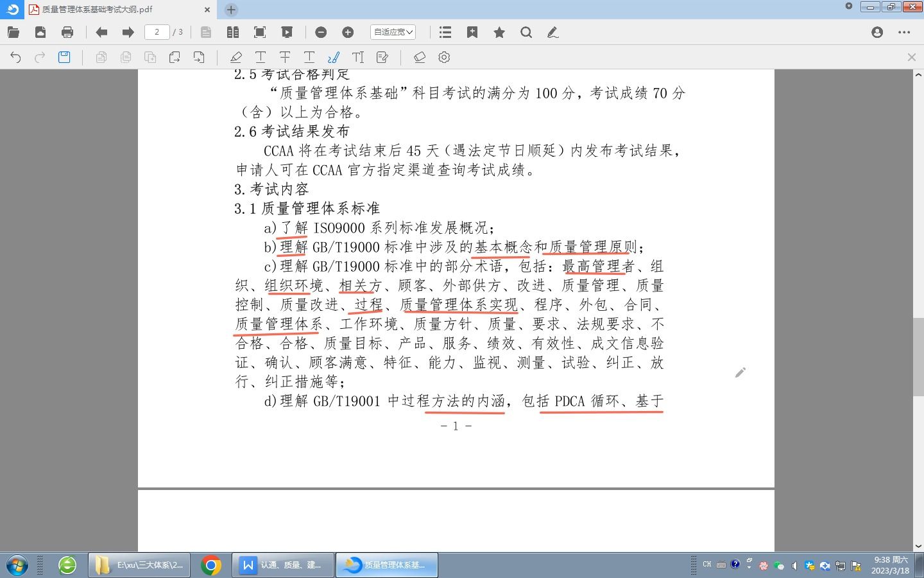Select the freehand drawing brush tool

tap(334, 57)
